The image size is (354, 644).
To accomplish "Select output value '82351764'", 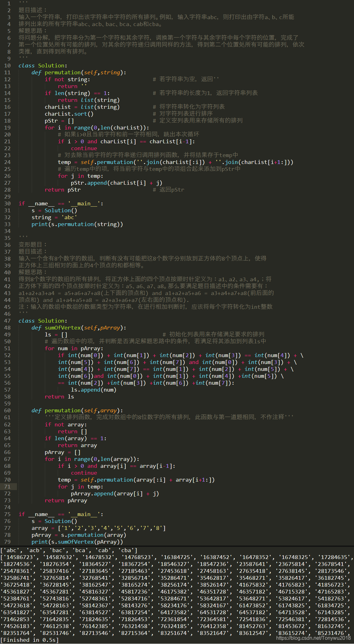I will pyautogui.click(x=18, y=633).
